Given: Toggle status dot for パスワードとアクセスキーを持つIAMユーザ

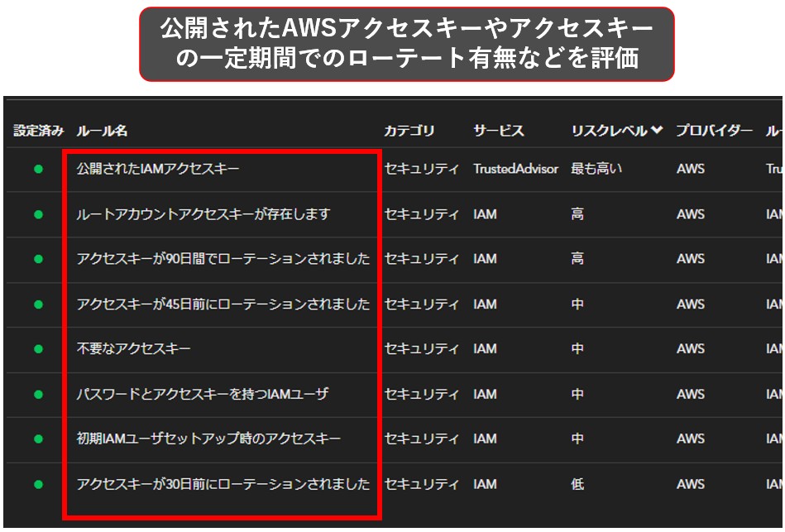Looking at the screenshot, I should (x=38, y=395).
